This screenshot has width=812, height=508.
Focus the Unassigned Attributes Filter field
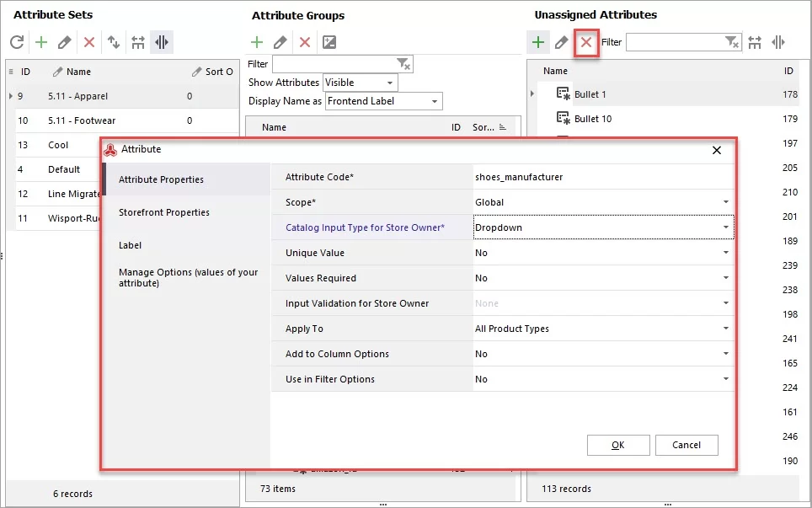click(x=675, y=42)
